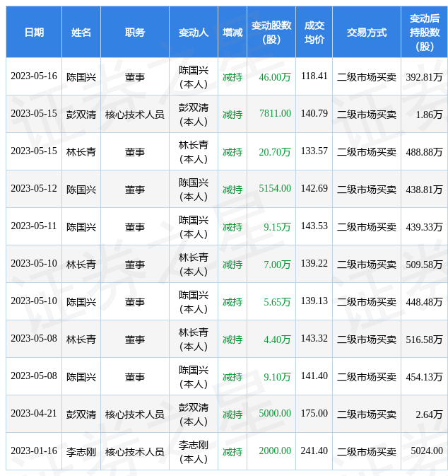Screen dimensions: 448x476
Task: Select the date cell 2023-01-16
Action: (34, 451)
